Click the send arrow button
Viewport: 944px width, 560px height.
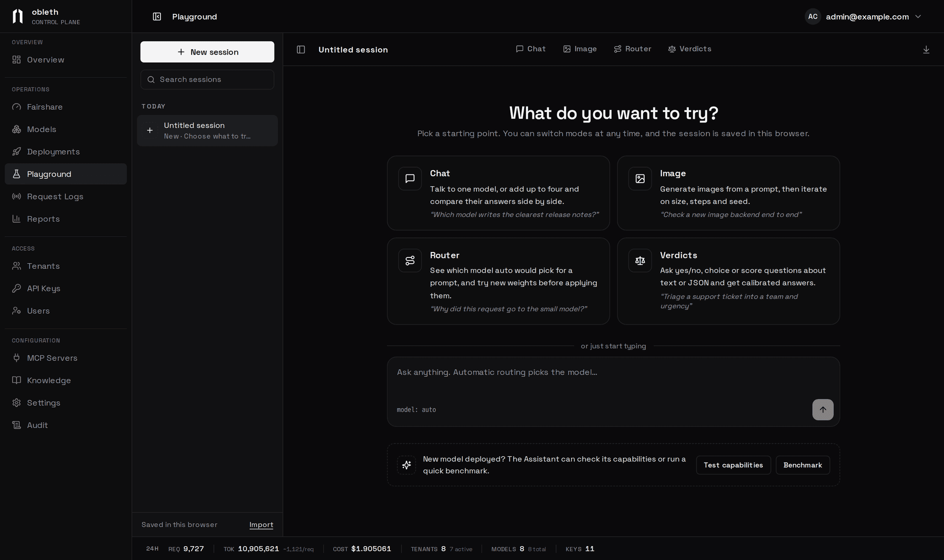pos(823,410)
